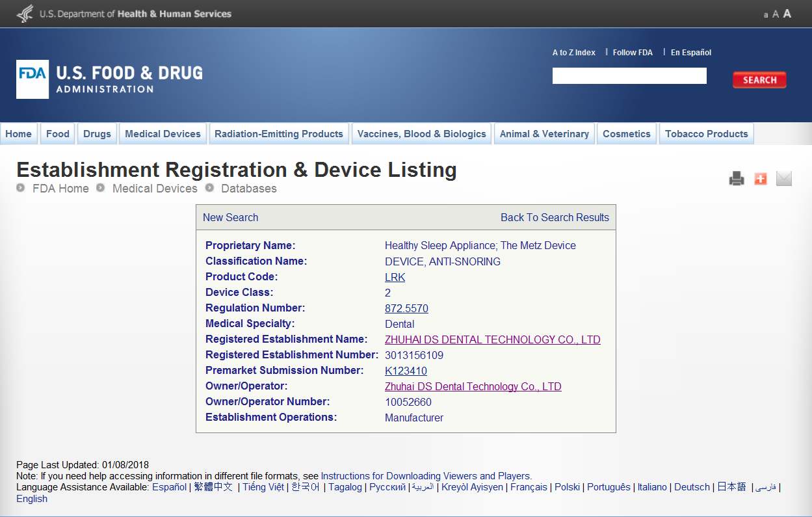Open Radiation-Emitting Products tab
Image resolution: width=812 pixels, height=517 pixels.
pos(279,134)
